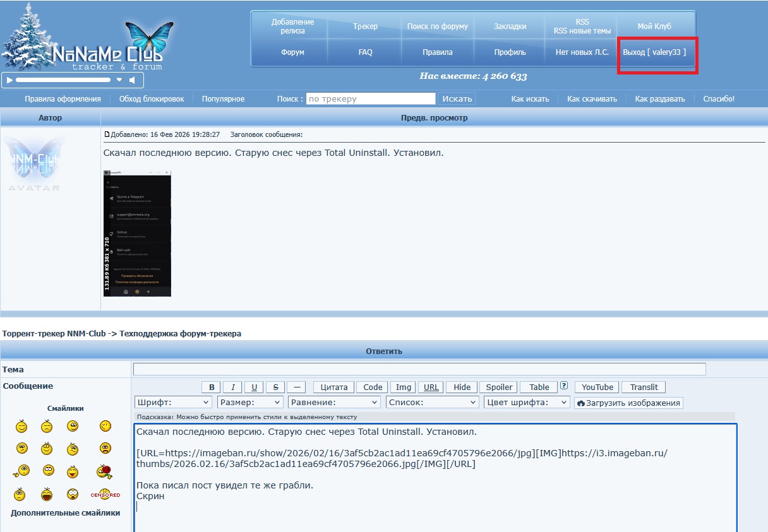Click the uploaded screenshot thumbnail in preview
Image resolution: width=768 pixels, height=532 pixels.
tap(137, 233)
